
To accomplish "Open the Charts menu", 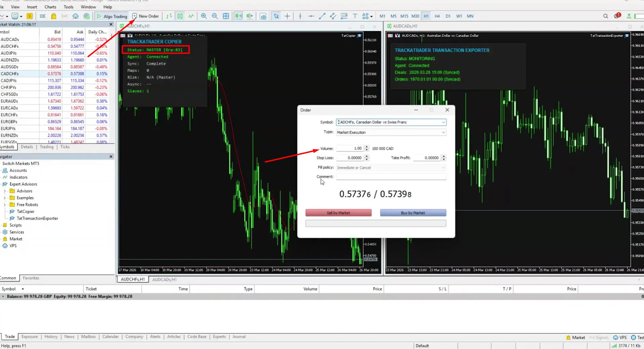I will click(50, 7).
